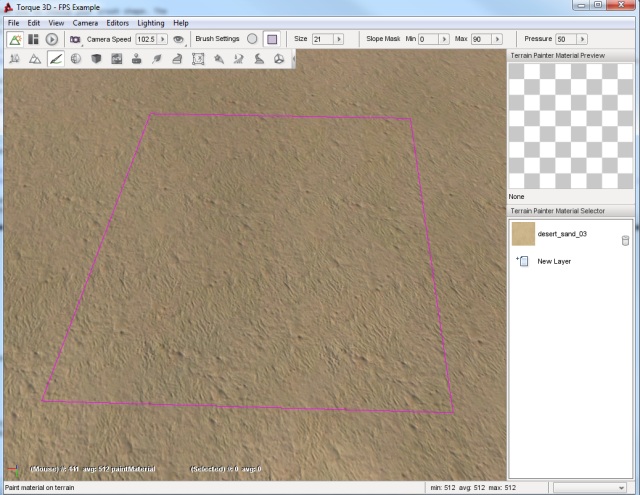640x495 pixels.
Task: Expand the Pressure value arrow
Action: [581, 39]
